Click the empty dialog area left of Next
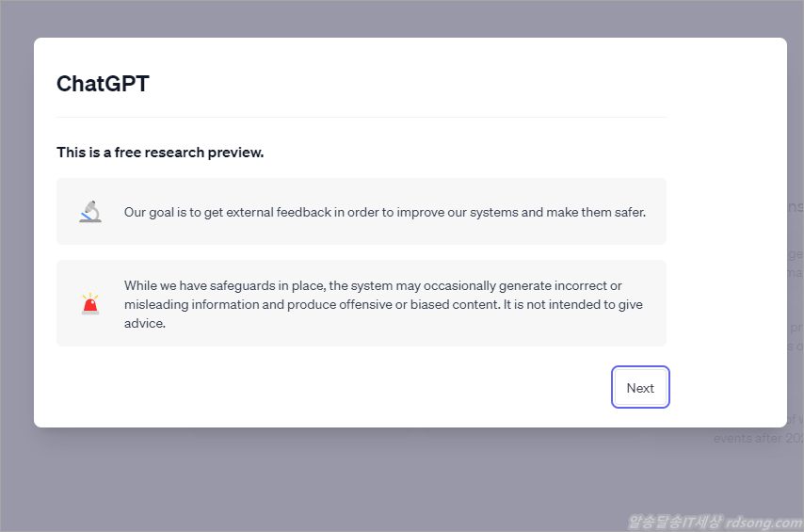804x532 pixels. (330, 388)
